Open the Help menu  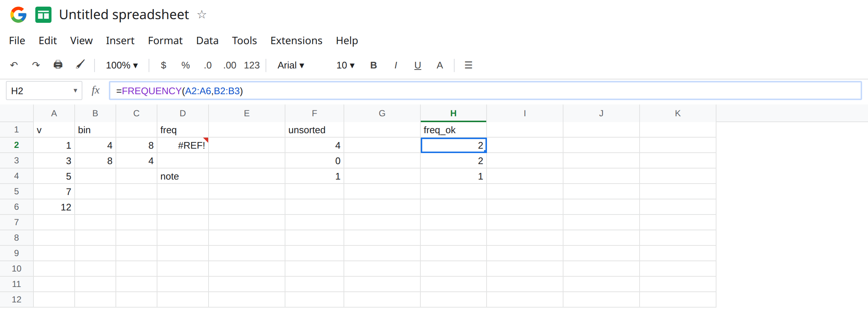click(x=347, y=40)
